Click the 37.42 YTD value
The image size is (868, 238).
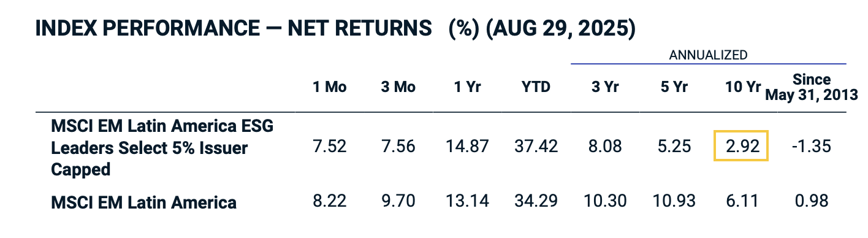[536, 147]
